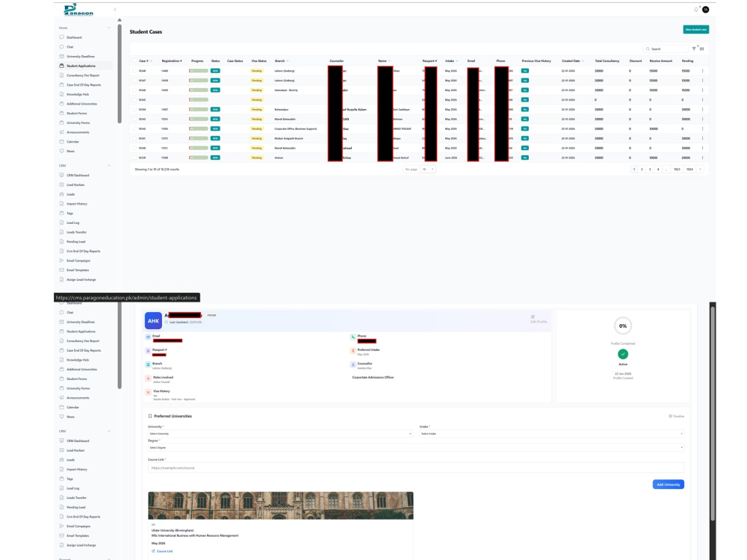Screen dimensions: 747x560
Task: Tick the select-all checkbox in table header
Action: pos(134,61)
